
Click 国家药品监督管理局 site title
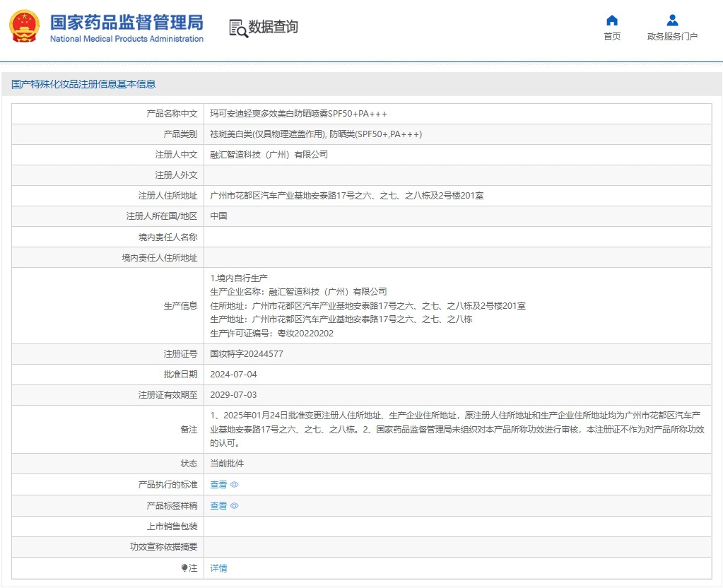[127, 20]
